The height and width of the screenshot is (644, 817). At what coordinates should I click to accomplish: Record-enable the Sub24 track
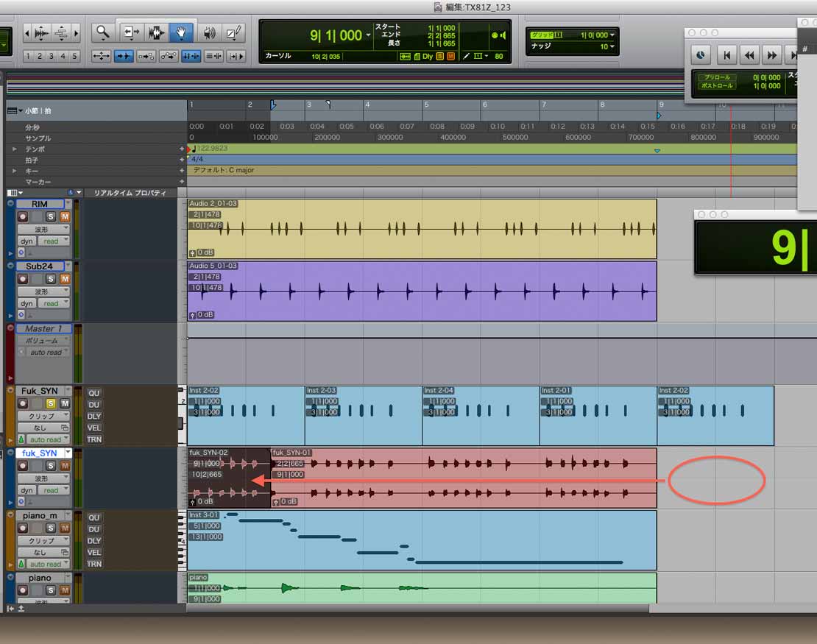(22, 279)
